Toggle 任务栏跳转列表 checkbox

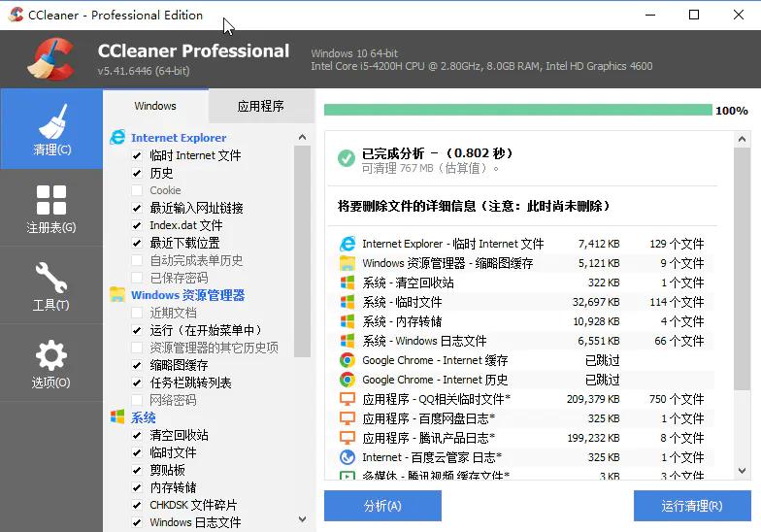click(x=138, y=382)
